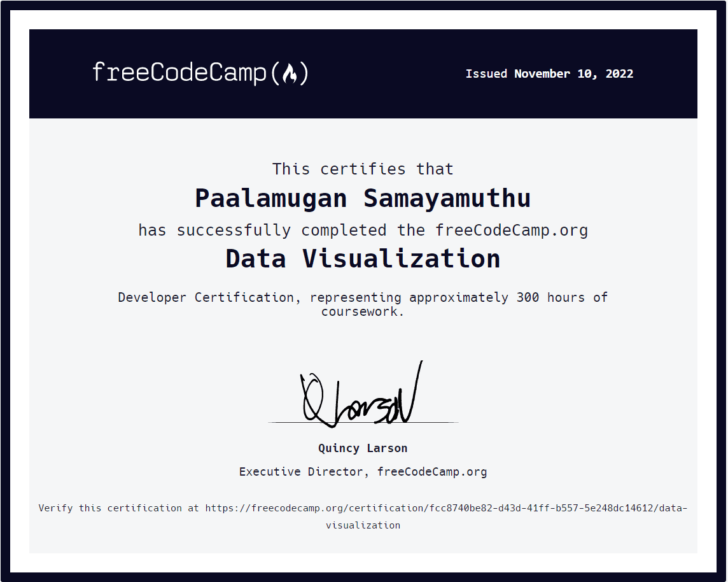Click the 'visualization' end of the URL
The height and width of the screenshot is (582, 728).
tap(363, 525)
